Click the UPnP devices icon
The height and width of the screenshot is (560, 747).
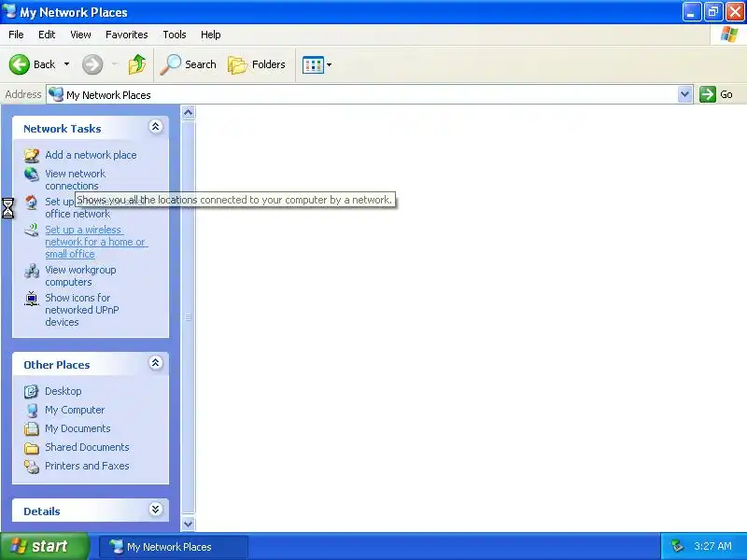(x=32, y=299)
